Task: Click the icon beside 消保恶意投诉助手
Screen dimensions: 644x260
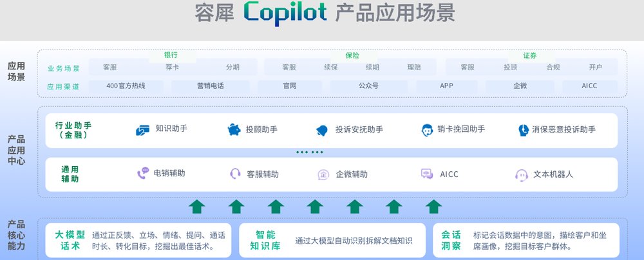Action: [523, 130]
